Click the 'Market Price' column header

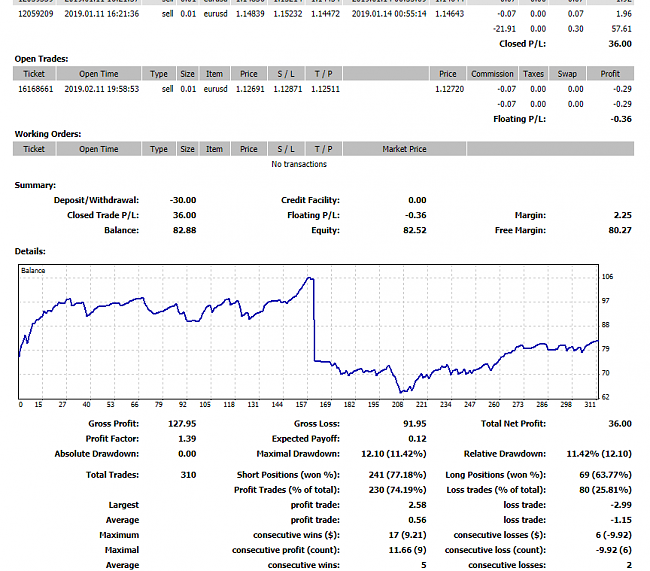click(404, 149)
